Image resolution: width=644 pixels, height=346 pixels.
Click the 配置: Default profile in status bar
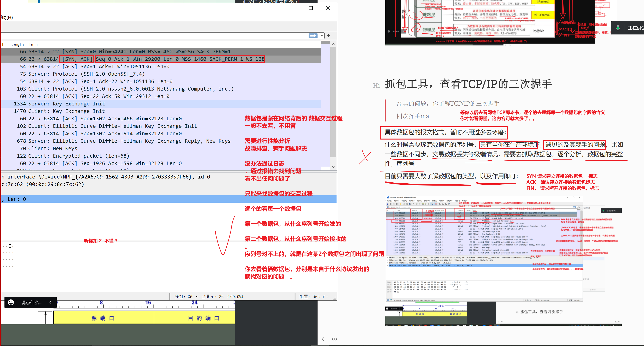[313, 296]
